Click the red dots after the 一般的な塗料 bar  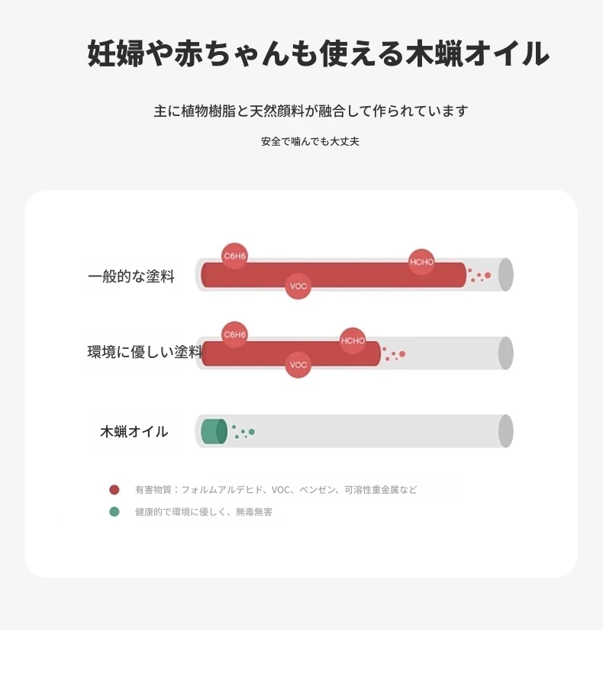point(480,276)
